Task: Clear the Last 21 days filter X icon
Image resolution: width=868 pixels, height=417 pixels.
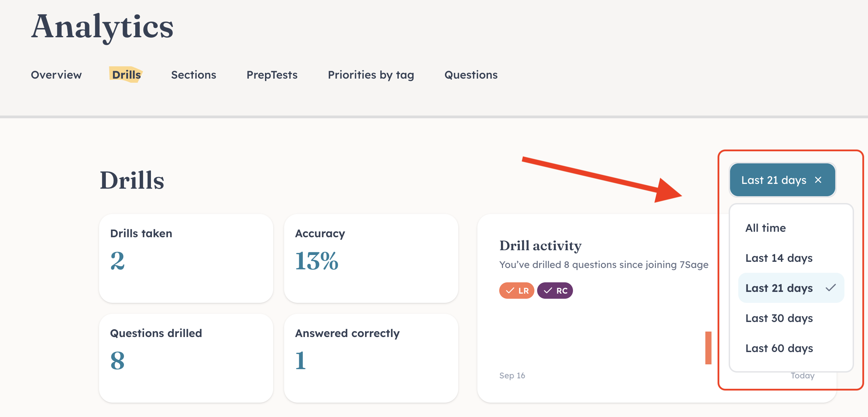Action: 818,180
